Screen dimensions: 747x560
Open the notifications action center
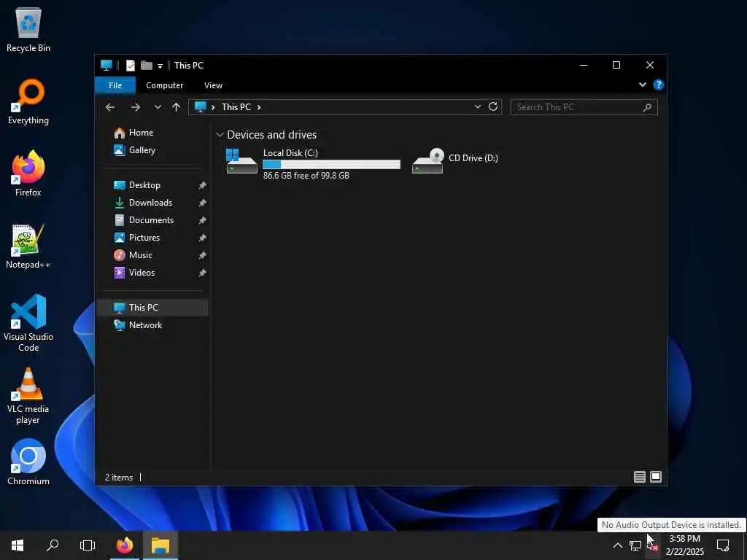(723, 545)
